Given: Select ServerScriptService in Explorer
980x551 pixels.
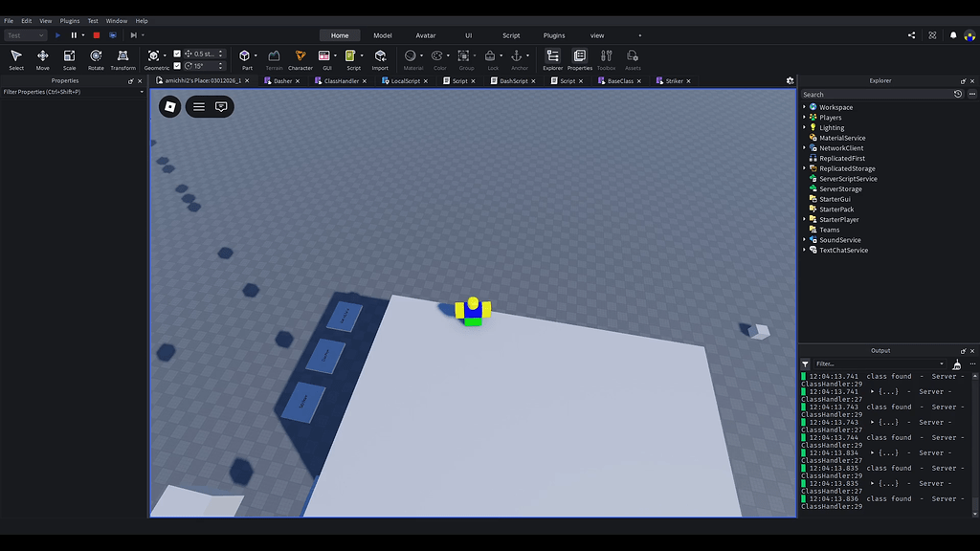Looking at the screenshot, I should click(x=848, y=179).
